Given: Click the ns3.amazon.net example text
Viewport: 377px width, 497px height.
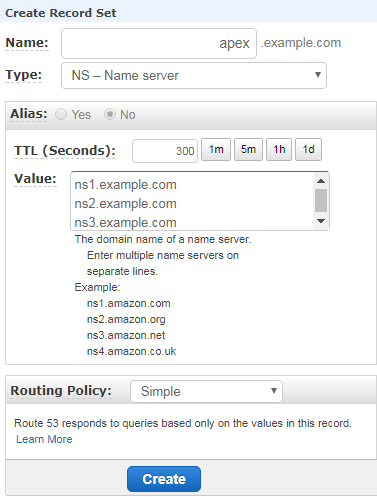Looking at the screenshot, I should (126, 335).
